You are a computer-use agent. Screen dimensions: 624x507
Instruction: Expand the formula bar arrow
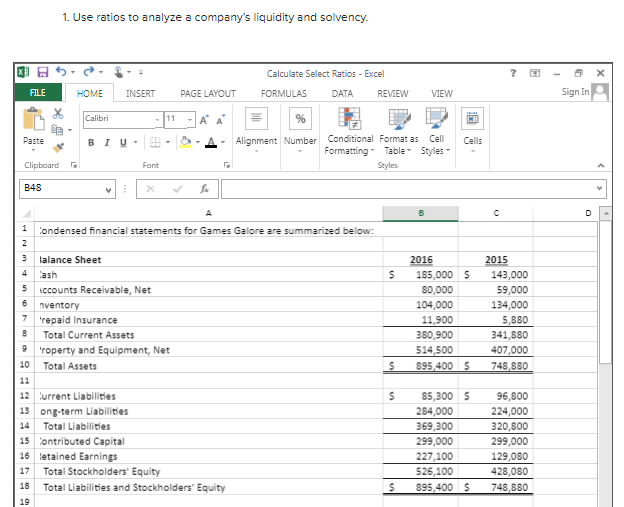click(599, 188)
